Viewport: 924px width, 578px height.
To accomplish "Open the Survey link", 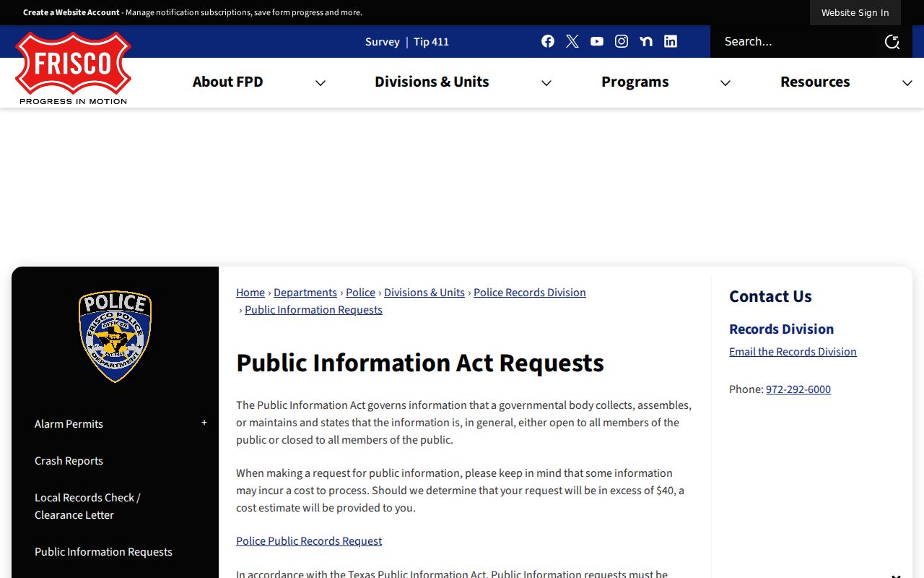I will (x=383, y=42).
